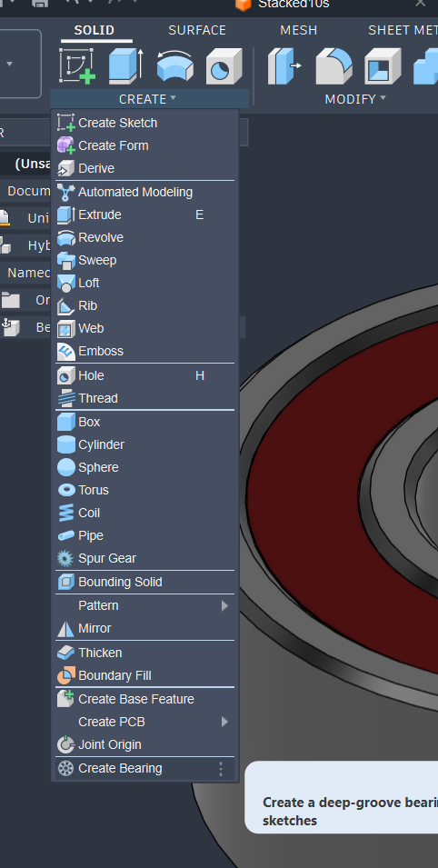Screen dimensions: 438x868
Task: Click the Extrude toolbar icon
Action: pos(125,65)
